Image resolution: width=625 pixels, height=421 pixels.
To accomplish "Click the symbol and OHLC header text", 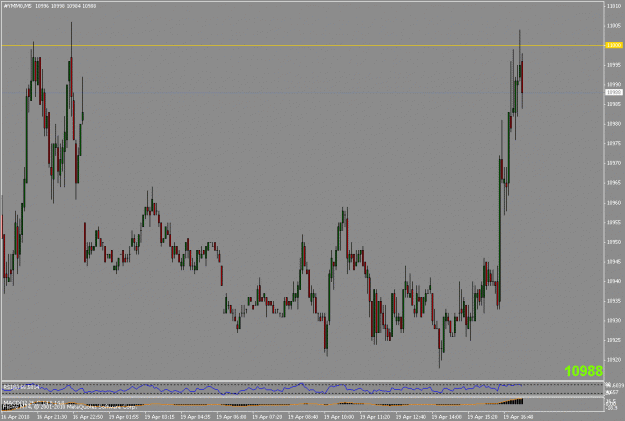I will pyautogui.click(x=50, y=6).
